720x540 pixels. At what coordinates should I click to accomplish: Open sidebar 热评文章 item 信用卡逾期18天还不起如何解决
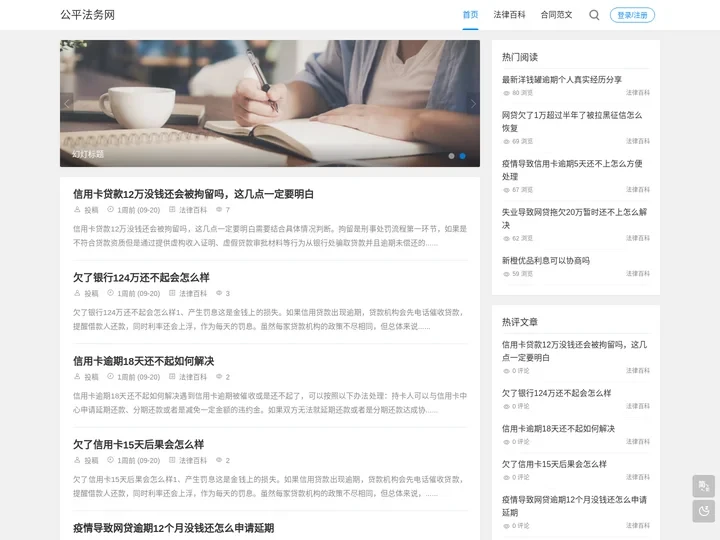pyautogui.click(x=558, y=429)
